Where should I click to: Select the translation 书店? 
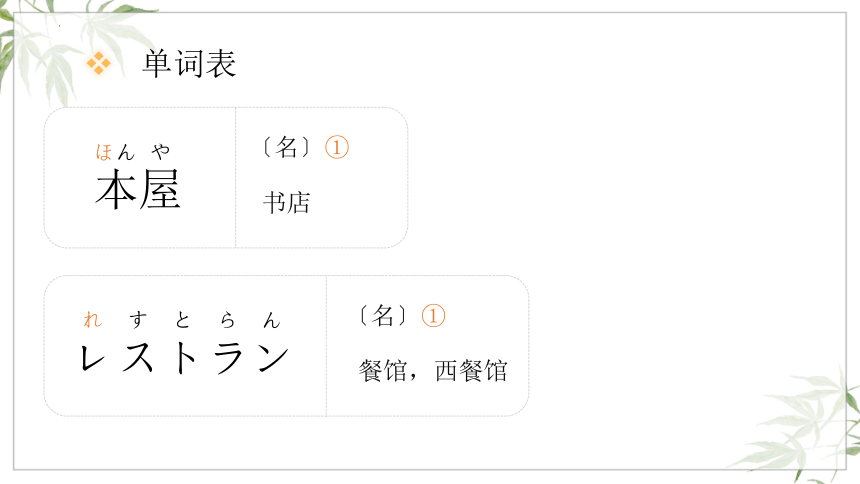click(x=287, y=202)
